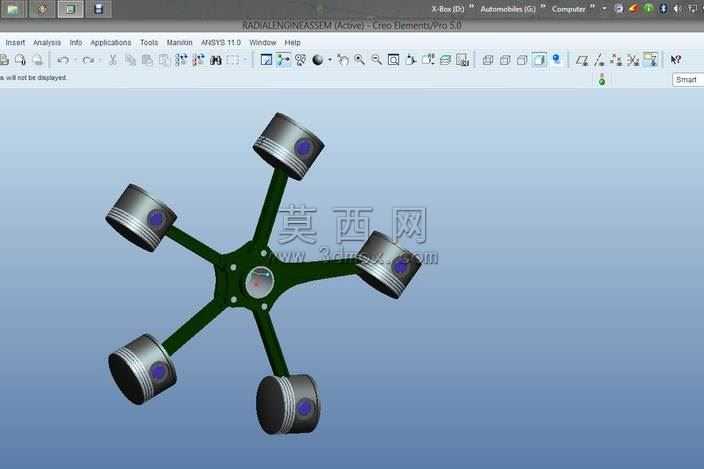Click the Cut scissors icon
The width and height of the screenshot is (704, 469).
(x=113, y=60)
